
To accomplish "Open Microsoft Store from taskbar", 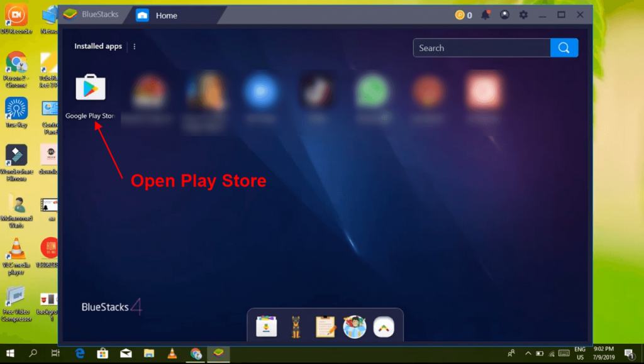I will [x=103, y=353].
